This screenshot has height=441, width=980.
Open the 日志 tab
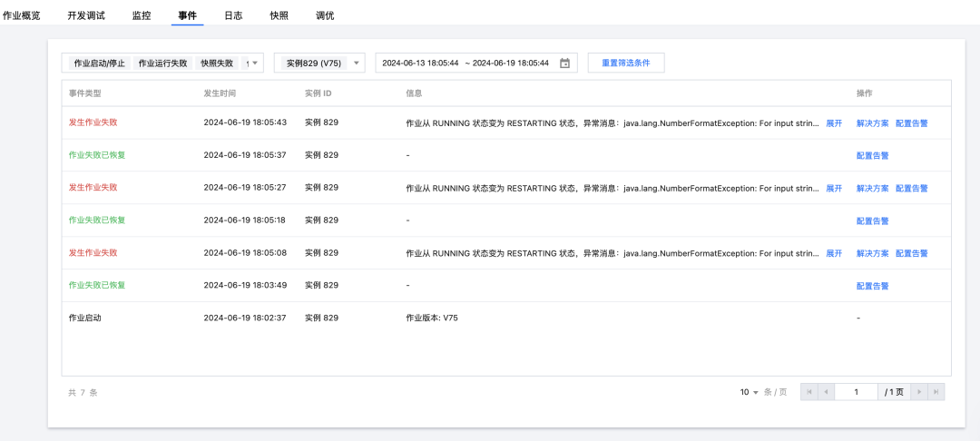(x=233, y=15)
